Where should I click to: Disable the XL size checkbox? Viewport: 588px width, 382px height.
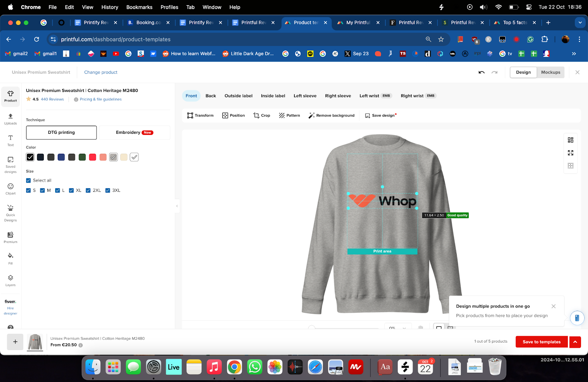72,190
